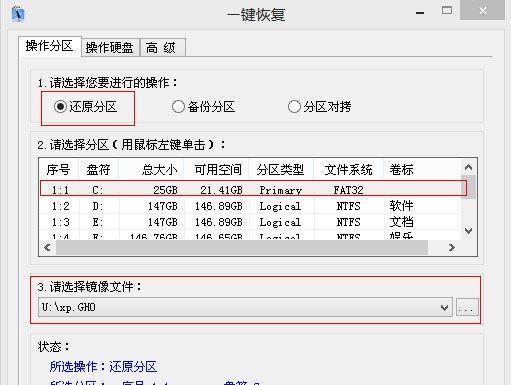Select the 还原分区 radio button
511x385 pixels.
pyautogui.click(x=60, y=107)
